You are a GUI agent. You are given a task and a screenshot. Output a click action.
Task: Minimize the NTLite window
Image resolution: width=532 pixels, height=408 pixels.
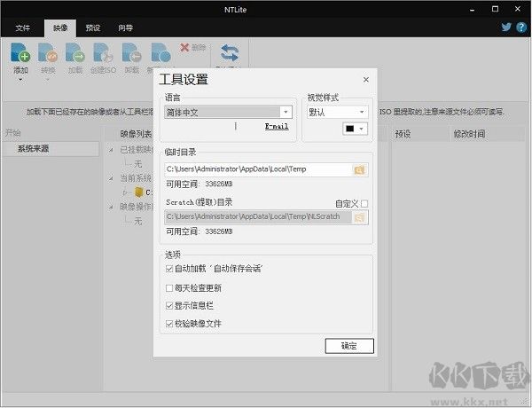pyautogui.click(x=472, y=10)
